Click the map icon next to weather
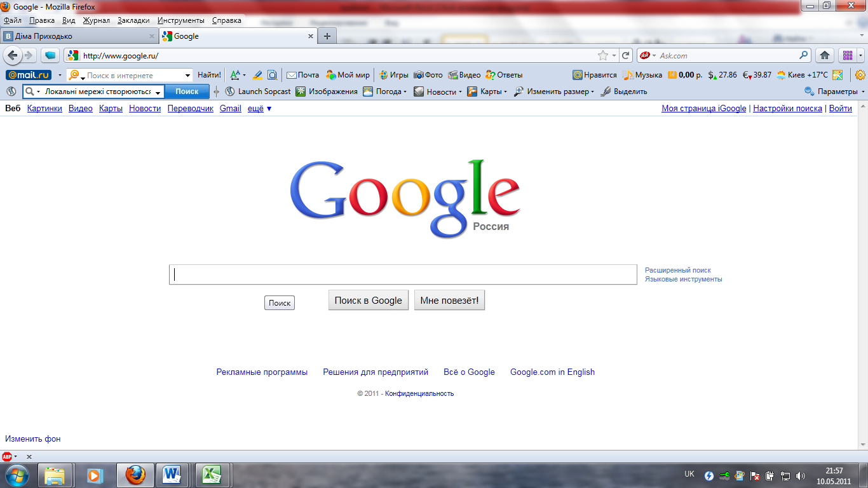Image resolution: width=868 pixels, height=488 pixels. [837, 75]
